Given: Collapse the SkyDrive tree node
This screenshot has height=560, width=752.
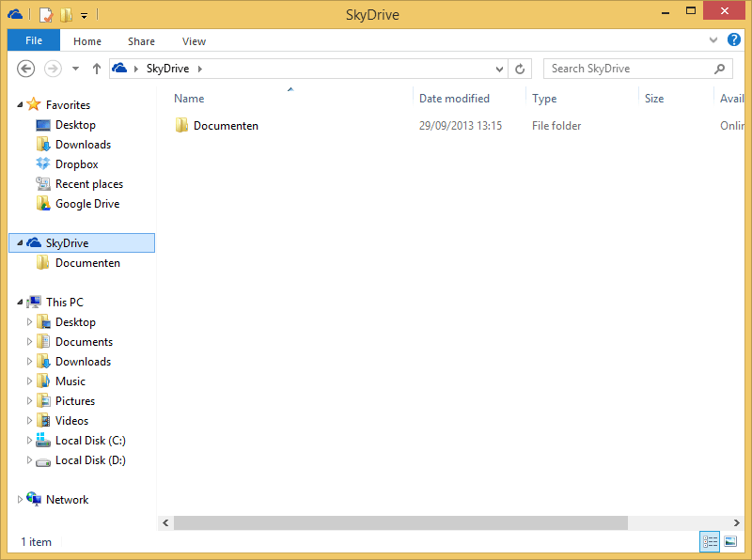Looking at the screenshot, I should [20, 242].
